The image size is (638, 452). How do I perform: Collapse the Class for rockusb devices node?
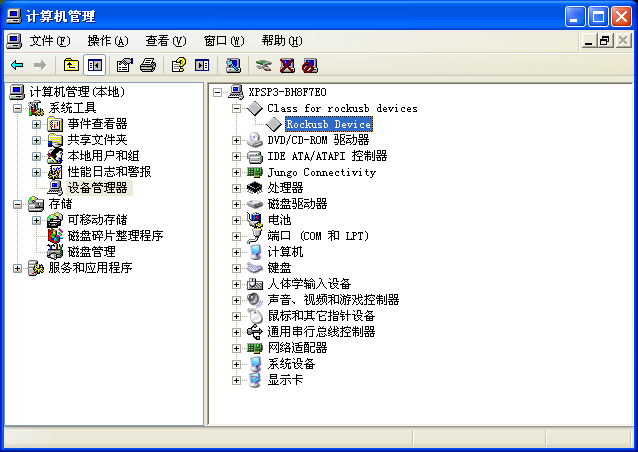click(236, 108)
